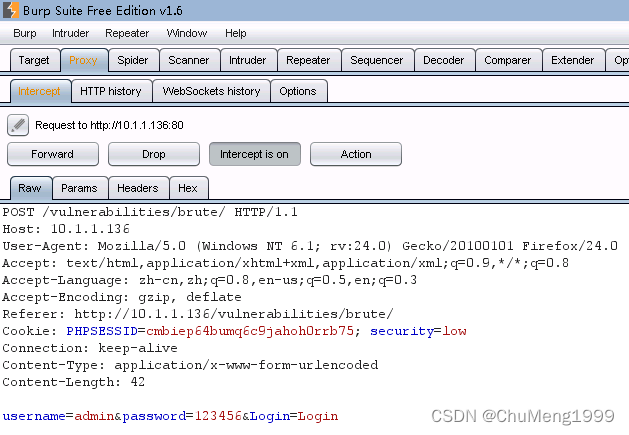Open the Decoder tab
The width and height of the screenshot is (629, 435).
point(444,60)
